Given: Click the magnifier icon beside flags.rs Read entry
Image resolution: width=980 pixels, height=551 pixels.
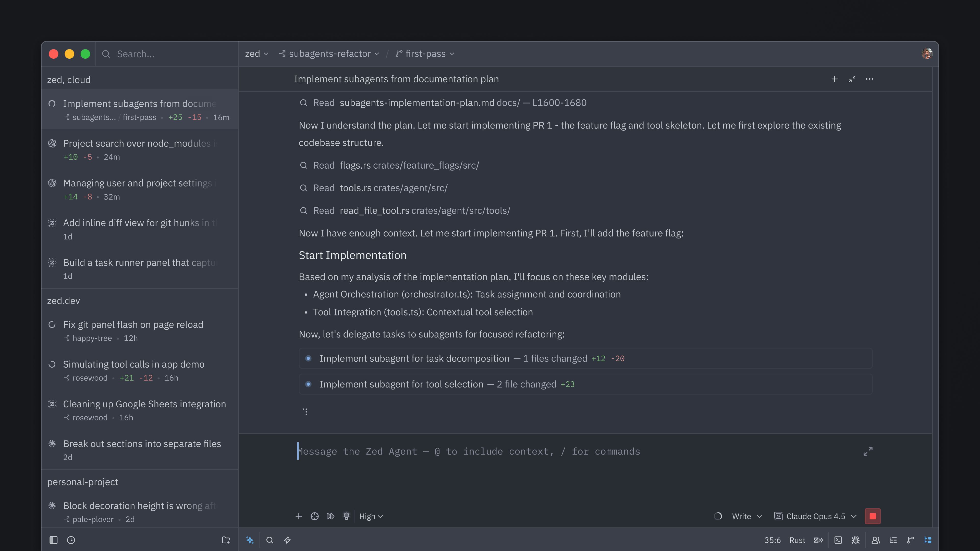Looking at the screenshot, I should pos(303,165).
